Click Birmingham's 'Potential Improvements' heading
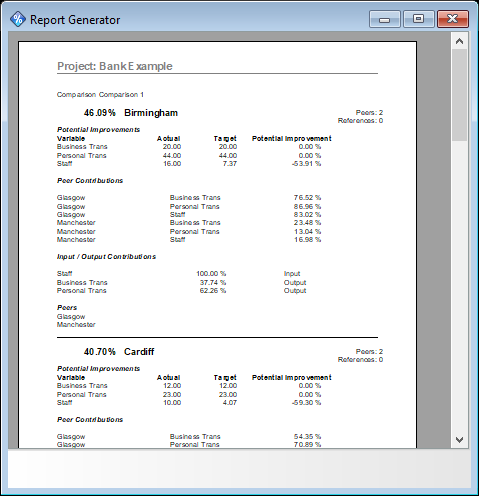479x496 pixels. [98, 129]
